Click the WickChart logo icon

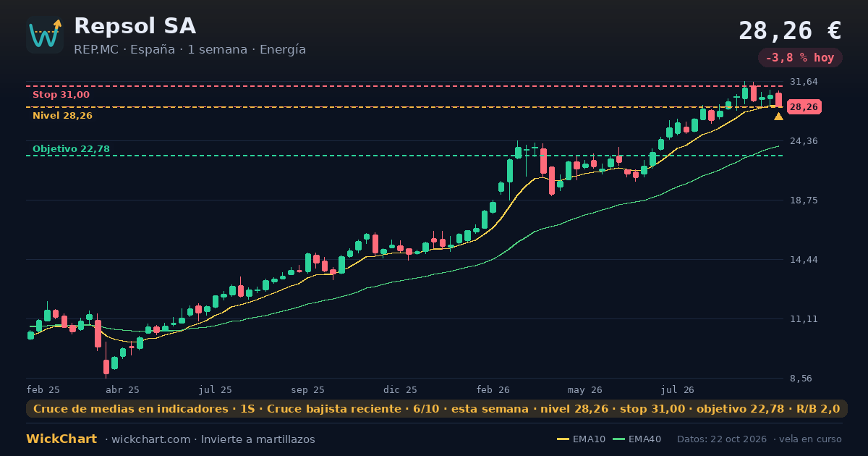click(45, 35)
